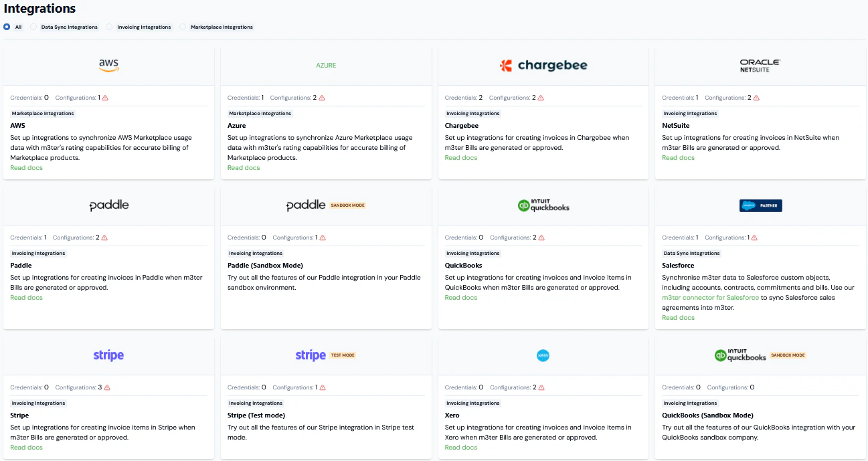Click the warning icon on Chargebee configurations

(541, 98)
